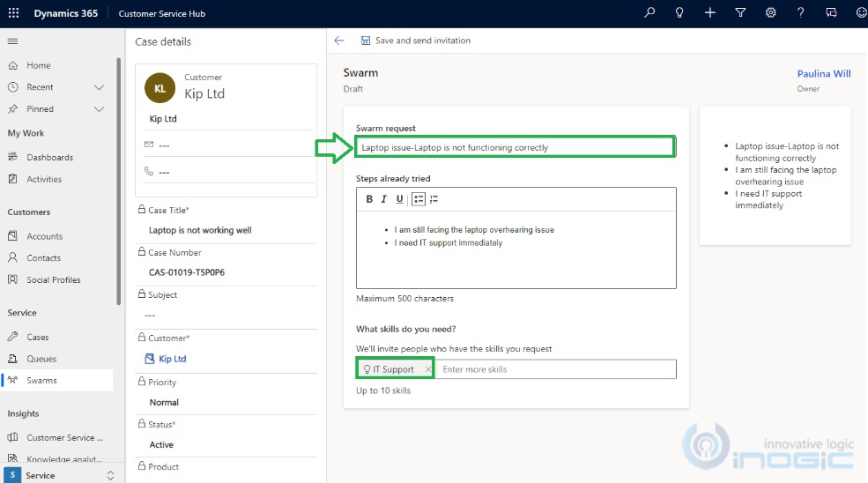This screenshot has height=483, width=868.
Task: Click case number 'CAS-01019-T5P0P6'
Action: 187,272
